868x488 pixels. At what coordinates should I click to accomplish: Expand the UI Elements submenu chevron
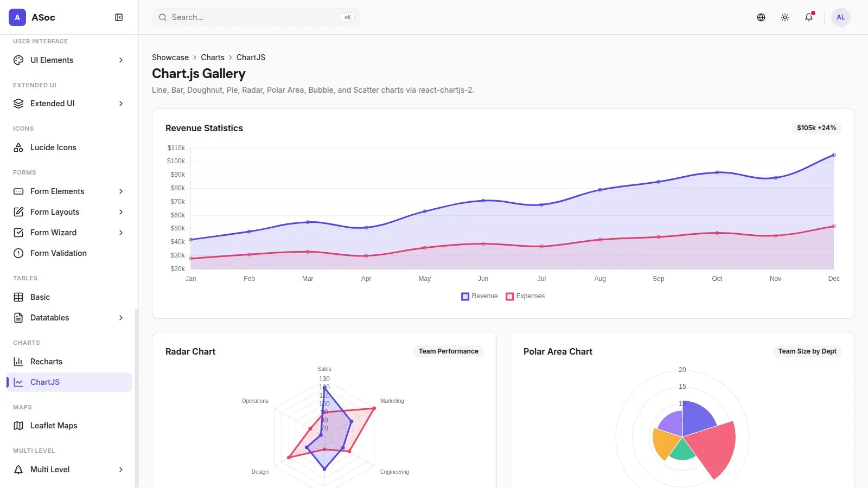point(121,60)
